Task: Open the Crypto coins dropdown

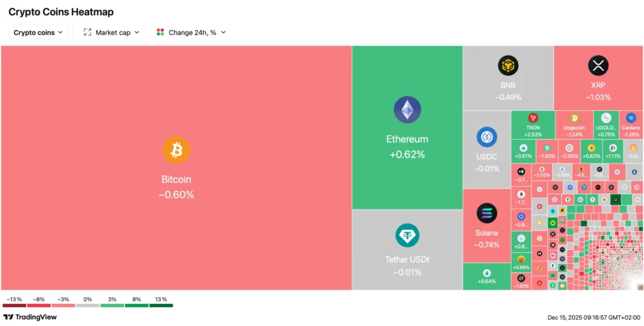Action: 38,32
